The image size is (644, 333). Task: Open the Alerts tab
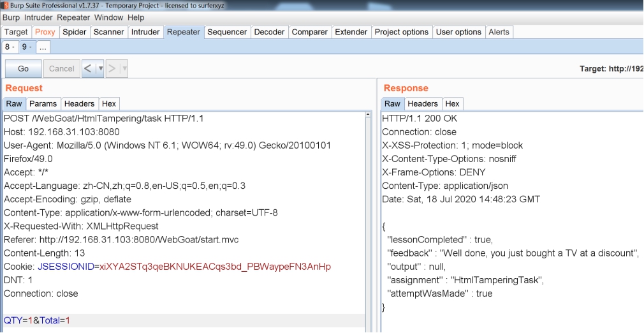[x=499, y=32]
